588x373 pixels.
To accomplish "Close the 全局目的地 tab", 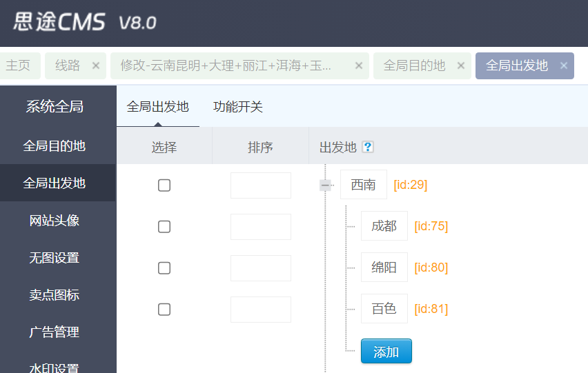I will point(460,65).
